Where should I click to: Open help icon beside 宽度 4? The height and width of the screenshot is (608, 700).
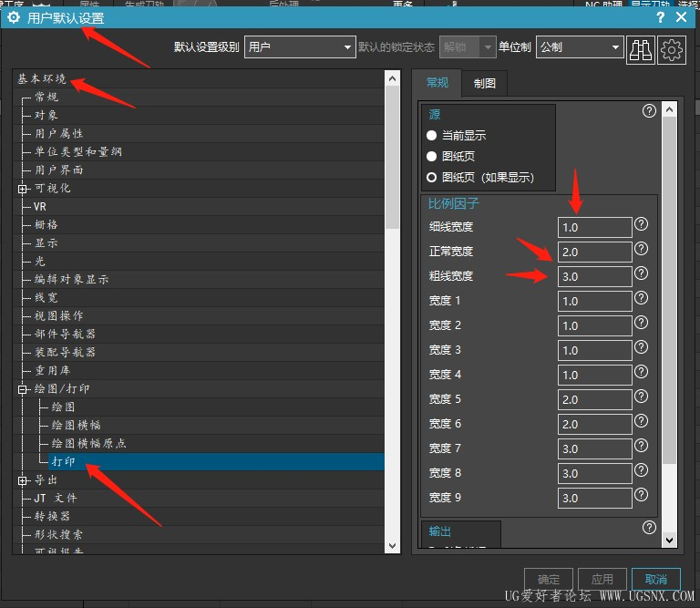pos(641,371)
